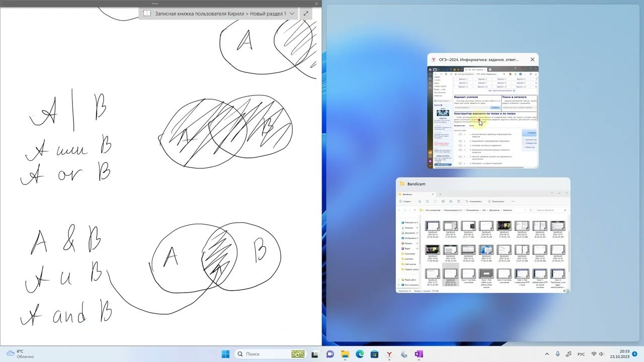
Task: Expand OneNote to full-screen mode
Action: tap(305, 14)
